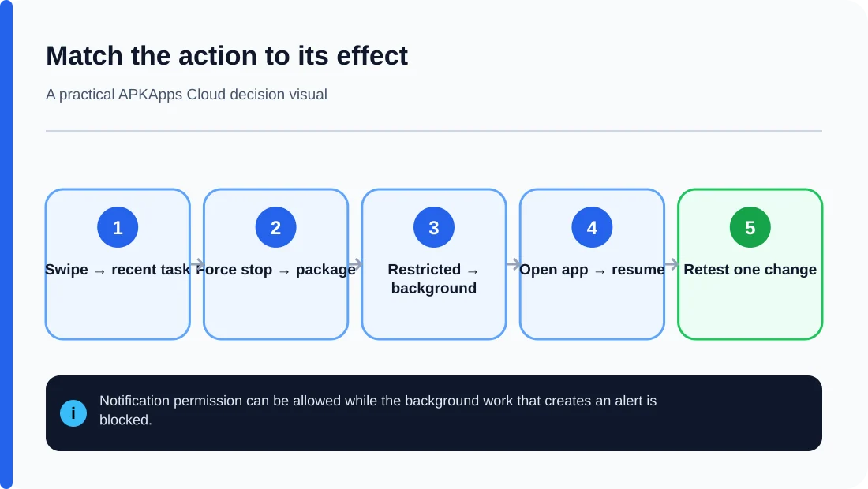This screenshot has height=489, width=868.
Task: Click the blue vertical accent bar
Action: 6,244
